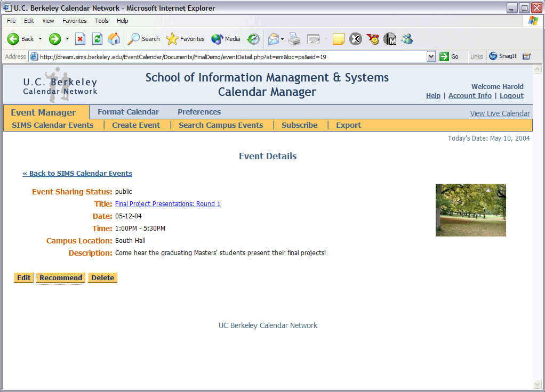Click the Edit event button
Image resolution: width=545 pixels, height=392 pixels.
click(x=23, y=278)
